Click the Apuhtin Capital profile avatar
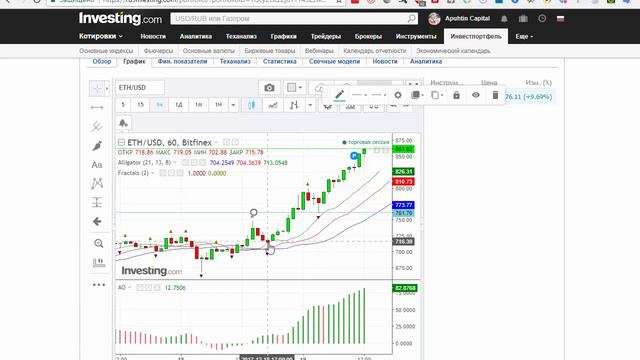This screenshot has width=640, height=360. (x=434, y=18)
